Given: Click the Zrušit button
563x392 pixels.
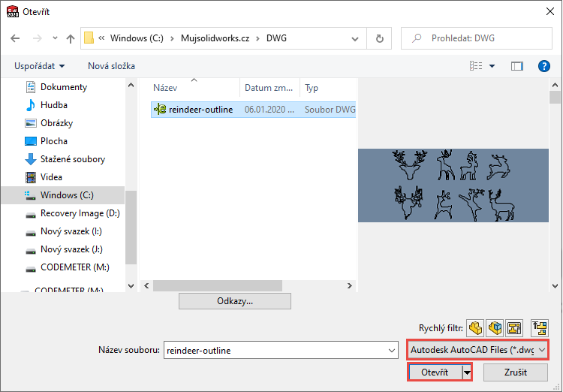Looking at the screenshot, I should 516,372.
